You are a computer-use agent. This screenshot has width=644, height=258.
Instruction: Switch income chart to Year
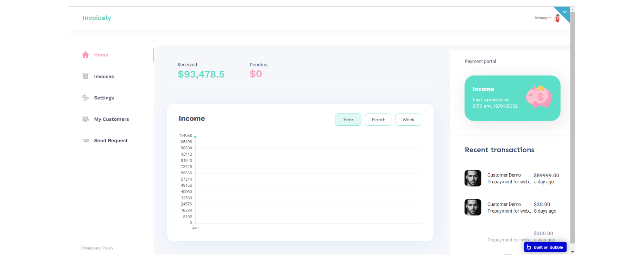[348, 120]
